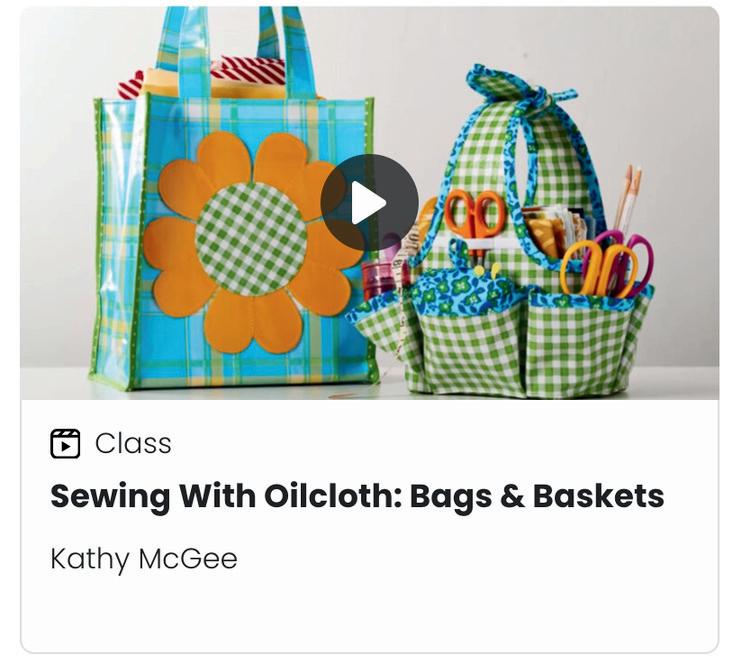Open Sewing With Oilcloth: Bags & Baskets title
Image resolution: width=733 pixels, height=663 pixels.
(x=357, y=496)
